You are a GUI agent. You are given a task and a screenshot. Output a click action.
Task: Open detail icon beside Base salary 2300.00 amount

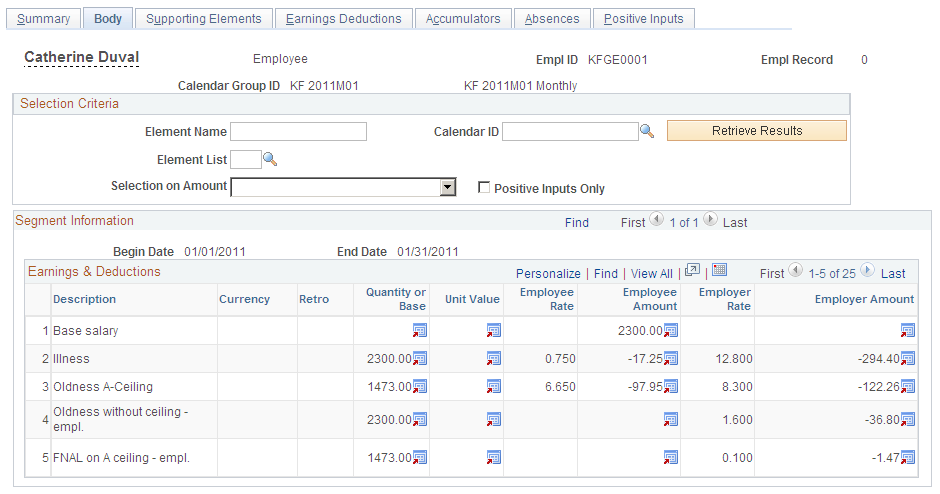(671, 330)
